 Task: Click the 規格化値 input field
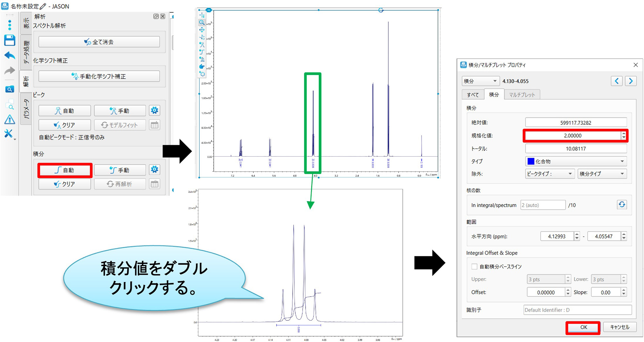(573, 136)
